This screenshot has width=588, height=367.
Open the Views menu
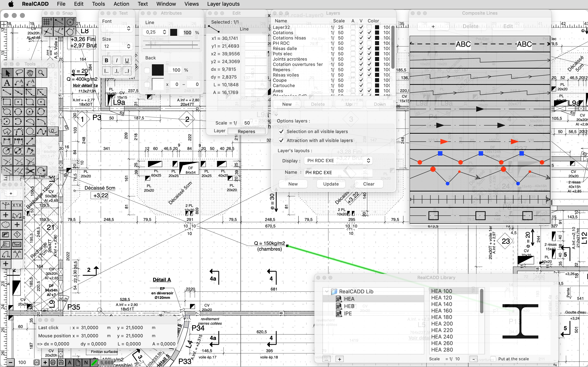(191, 4)
